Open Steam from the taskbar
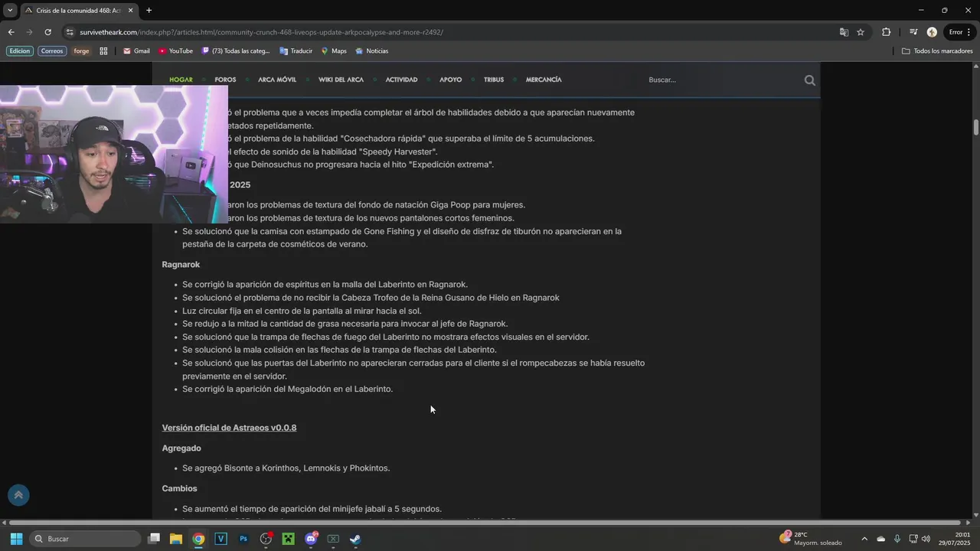The height and width of the screenshot is (551, 980). 355,539
